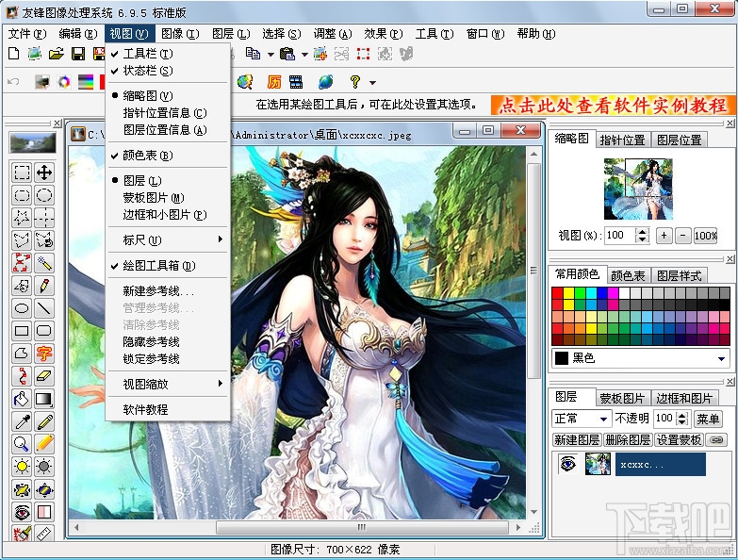Viewport: 738px width, 560px height.
Task: Toggle the 状态栏 (S) checked menu item
Action: coord(168,71)
